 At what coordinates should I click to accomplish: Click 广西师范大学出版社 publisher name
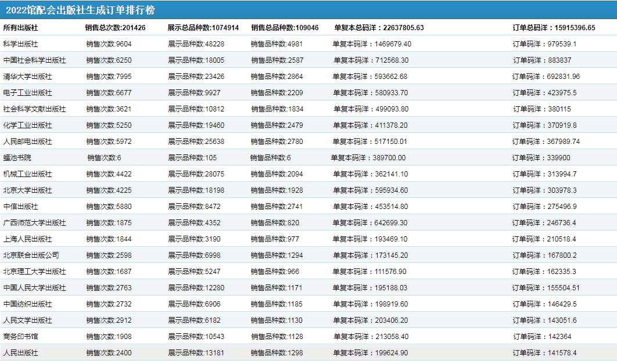coord(34,223)
